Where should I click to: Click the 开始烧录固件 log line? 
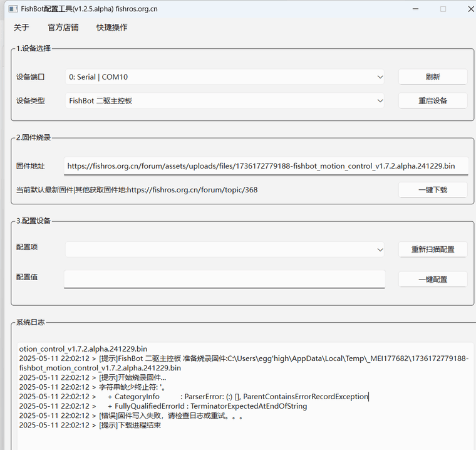(x=93, y=377)
